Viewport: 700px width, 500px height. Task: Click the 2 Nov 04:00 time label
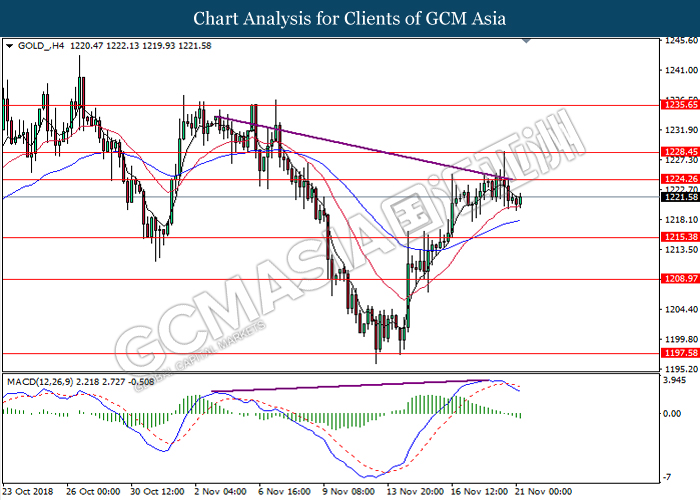click(x=221, y=492)
